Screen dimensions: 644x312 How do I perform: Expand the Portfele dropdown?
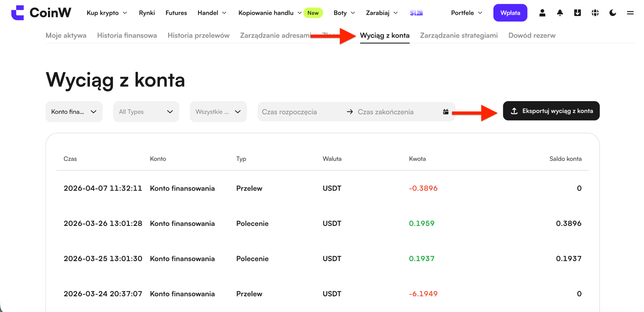coord(467,13)
